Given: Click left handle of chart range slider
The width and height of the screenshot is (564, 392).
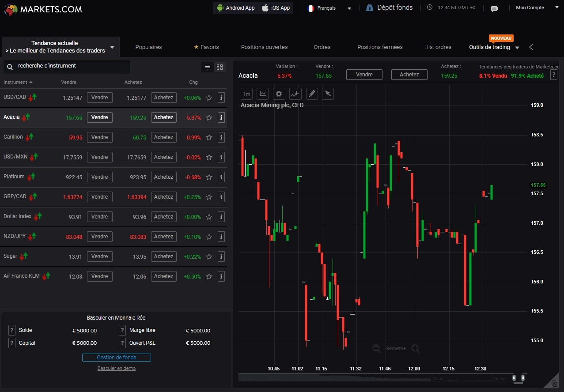Looking at the screenshot, I should tap(514, 378).
